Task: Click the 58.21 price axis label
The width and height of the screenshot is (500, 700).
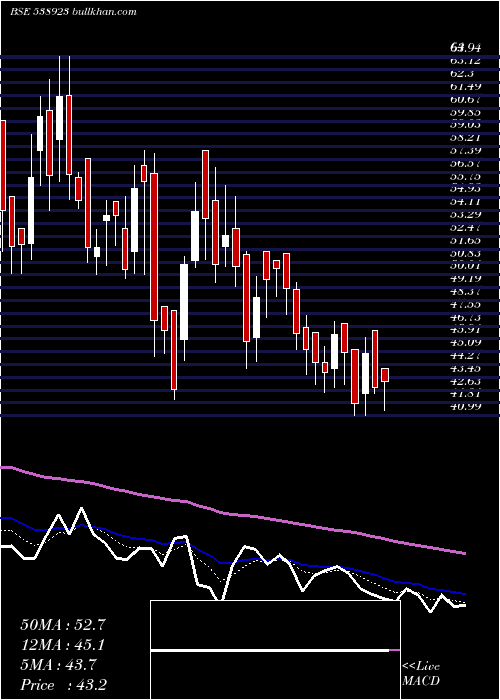Action: (465, 138)
